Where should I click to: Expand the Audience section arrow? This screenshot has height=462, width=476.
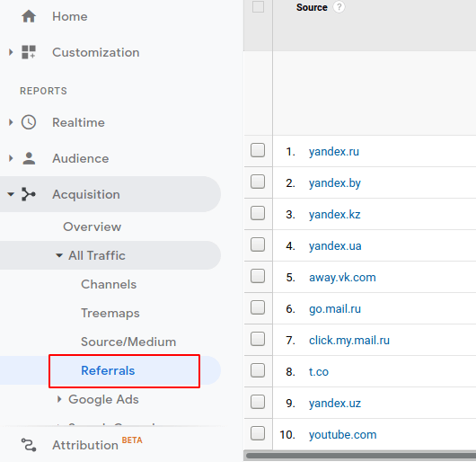11,158
